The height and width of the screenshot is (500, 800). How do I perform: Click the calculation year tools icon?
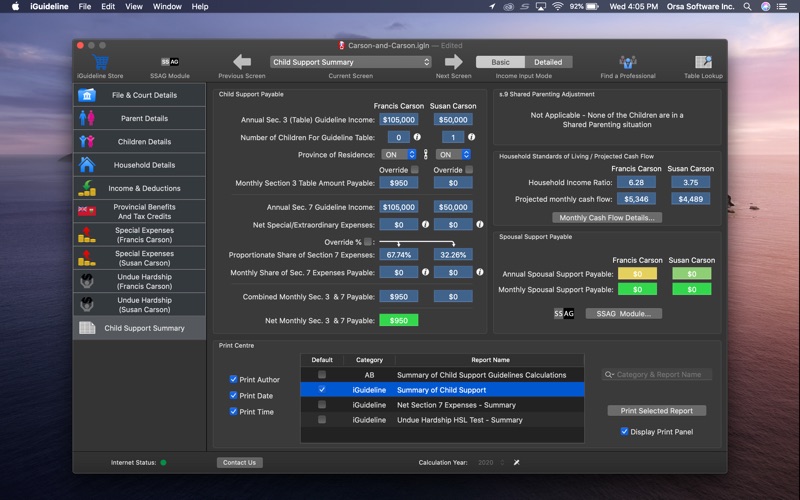[516, 462]
